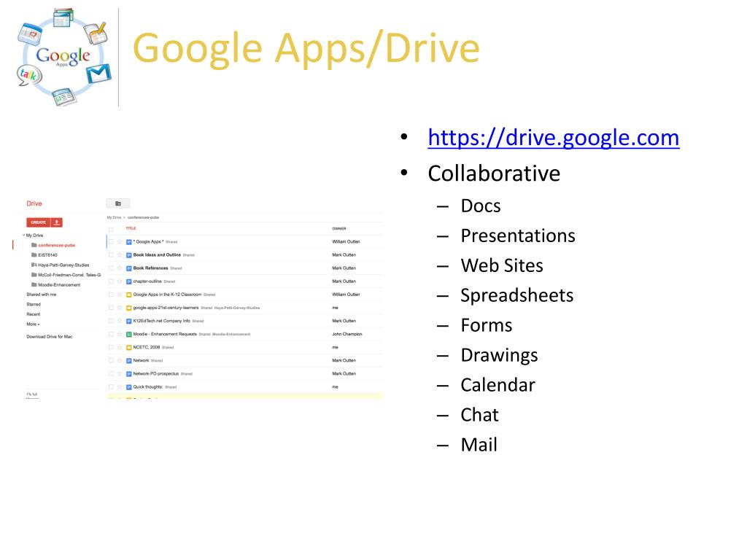Click the red 'Drive' logo text
Screen dimensions: 747x560
(34, 203)
